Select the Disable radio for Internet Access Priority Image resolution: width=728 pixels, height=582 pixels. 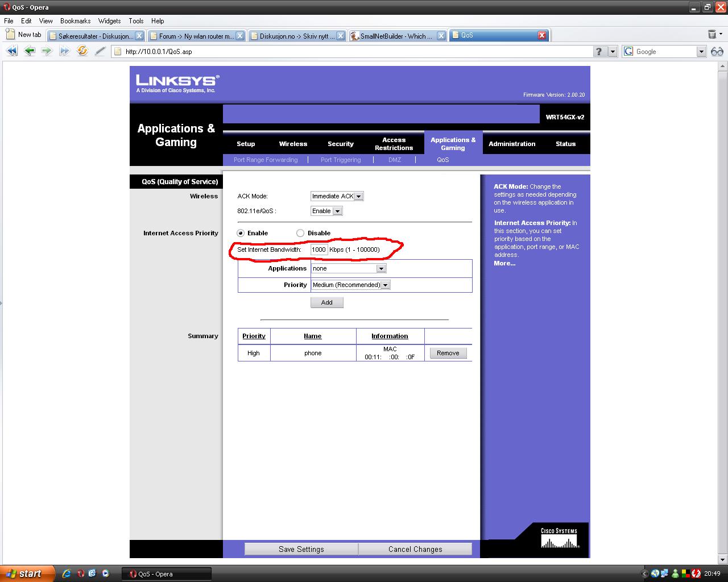(300, 233)
